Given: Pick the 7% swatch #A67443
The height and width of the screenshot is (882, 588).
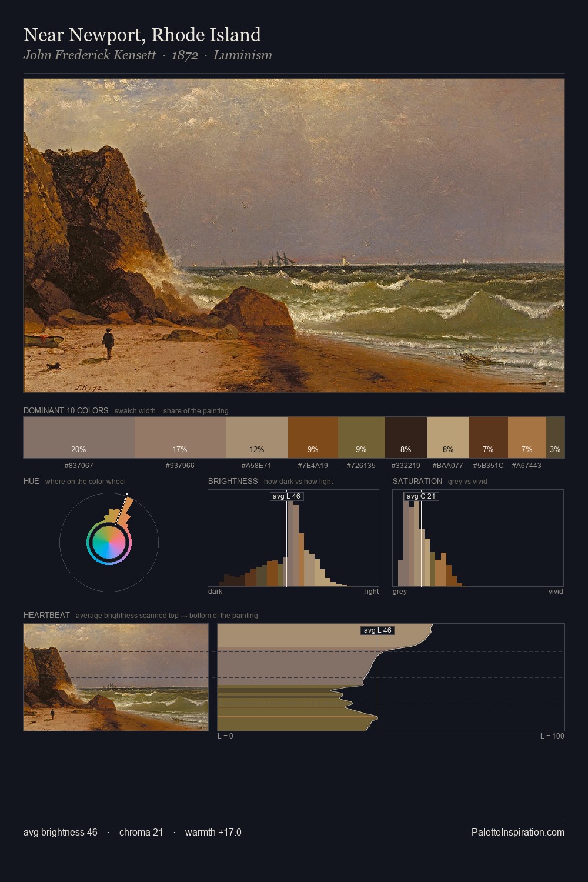Looking at the screenshot, I should [x=527, y=437].
